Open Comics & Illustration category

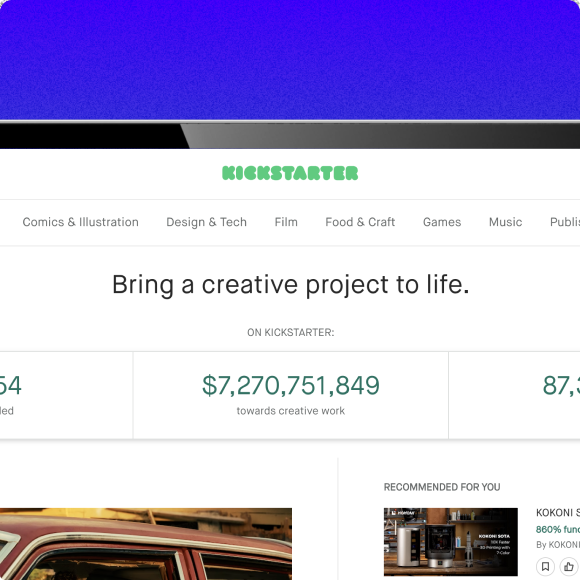[81, 222]
